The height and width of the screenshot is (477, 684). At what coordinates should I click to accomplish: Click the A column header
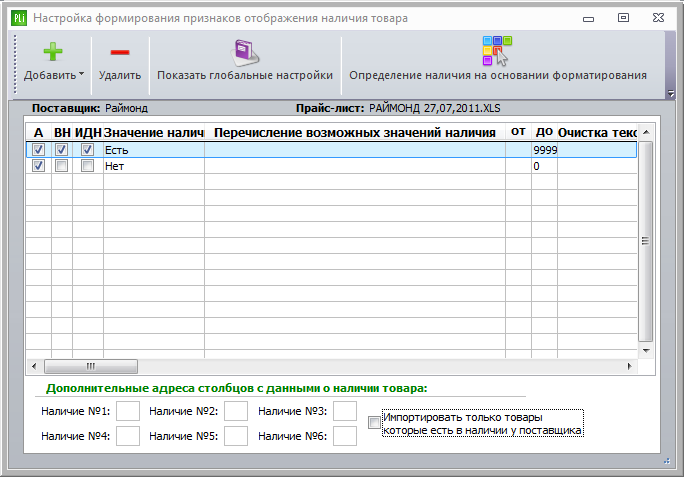point(38,132)
